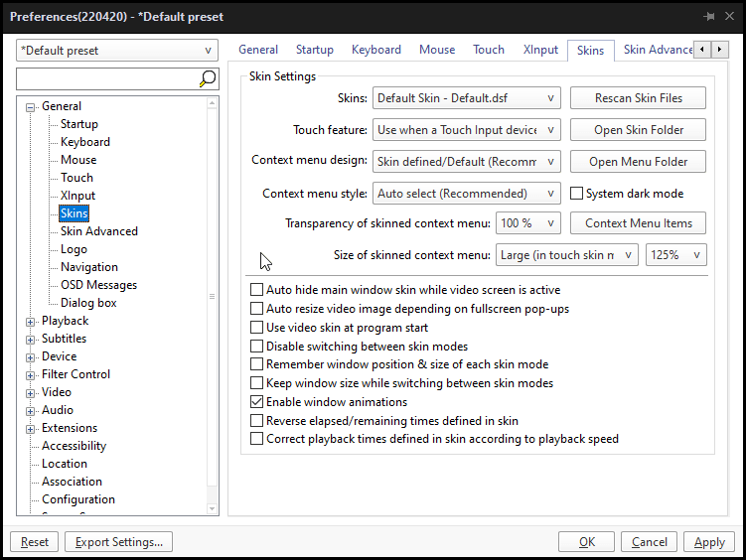Switch to the Keyboard tab
Image resolution: width=746 pixels, height=560 pixels.
coord(376,50)
